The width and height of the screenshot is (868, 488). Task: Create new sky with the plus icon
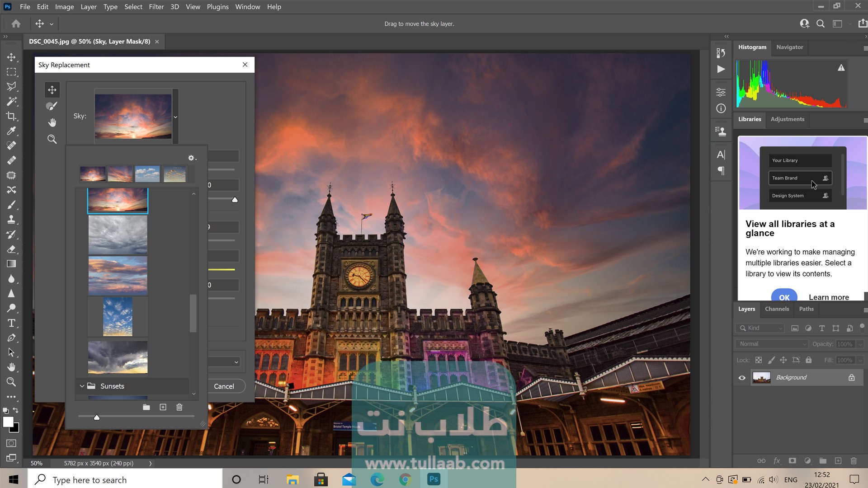pos(163,407)
